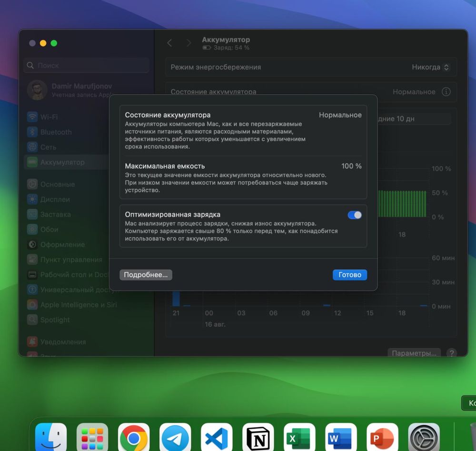Select the Рабочий стол и Dock icon

32,275
